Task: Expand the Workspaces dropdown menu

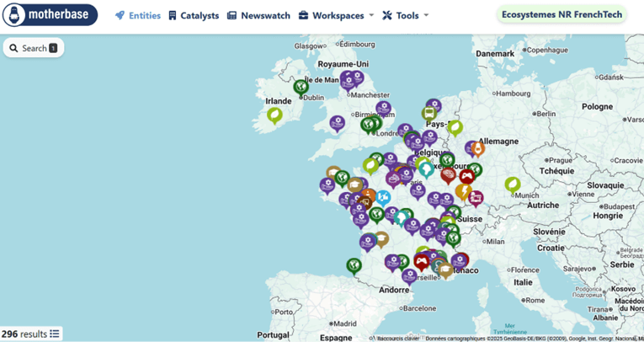Action: point(337,15)
